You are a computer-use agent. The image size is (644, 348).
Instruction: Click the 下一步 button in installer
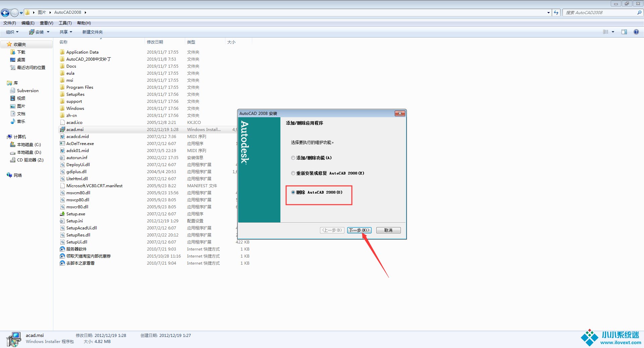pyautogui.click(x=359, y=230)
